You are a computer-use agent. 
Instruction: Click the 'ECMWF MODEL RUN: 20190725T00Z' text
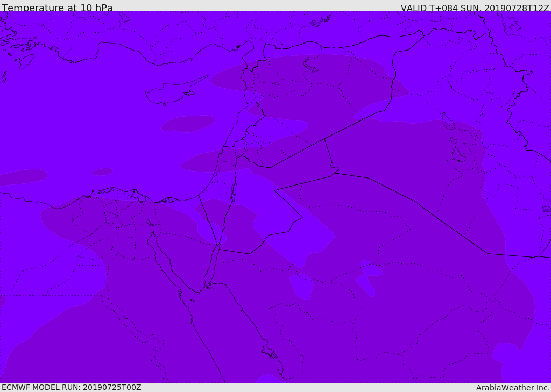pos(72,387)
